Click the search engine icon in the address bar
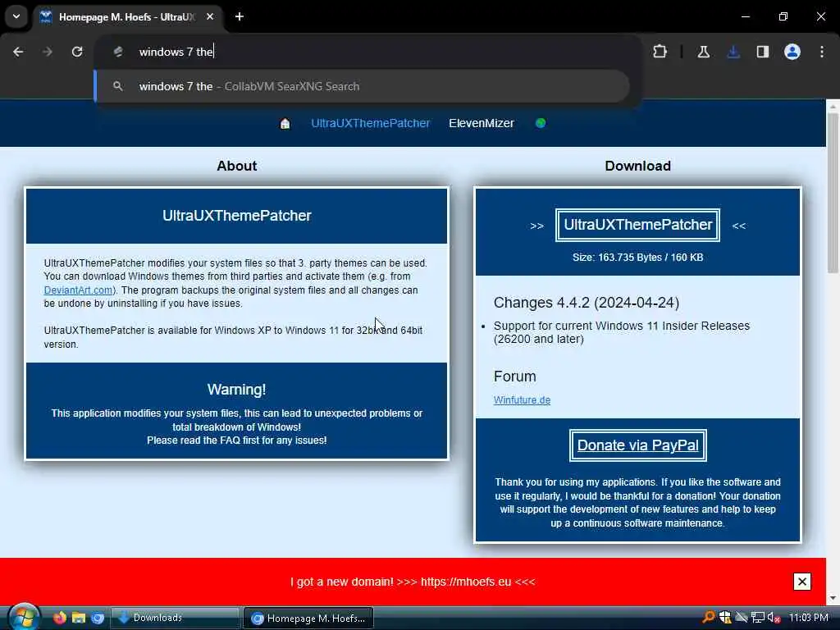This screenshot has height=630, width=840. pyautogui.click(x=118, y=52)
